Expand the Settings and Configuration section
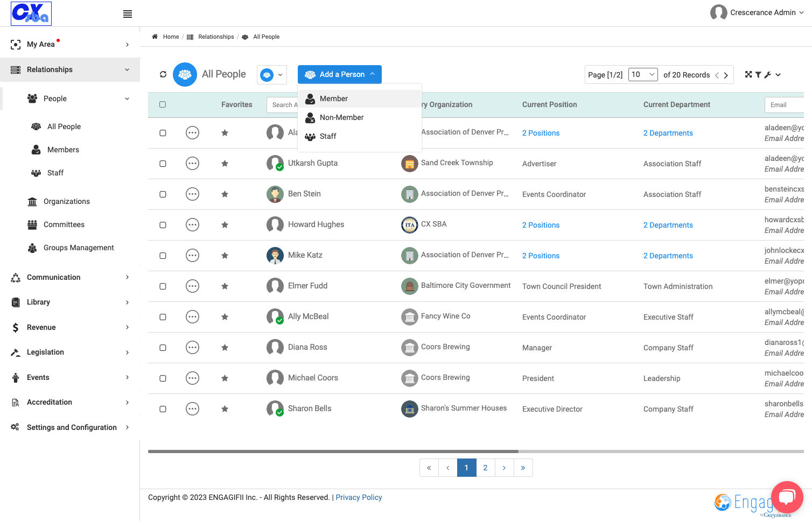This screenshot has height=522, width=812. (70, 427)
